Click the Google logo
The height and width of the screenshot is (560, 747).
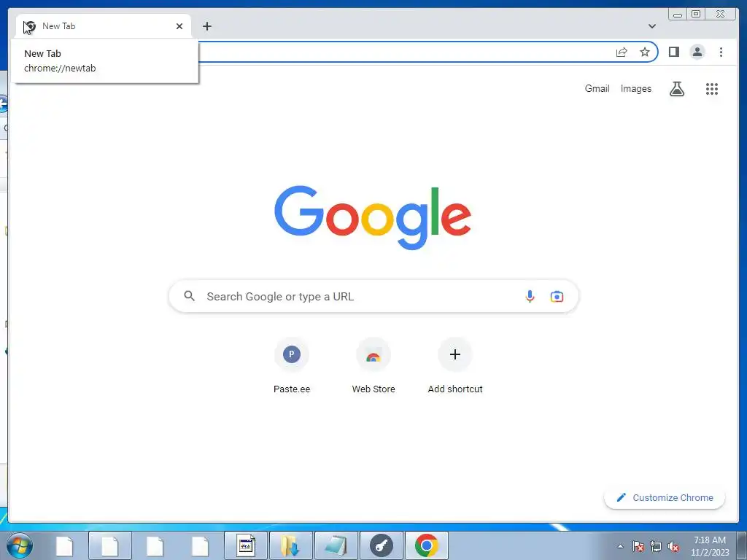373,217
